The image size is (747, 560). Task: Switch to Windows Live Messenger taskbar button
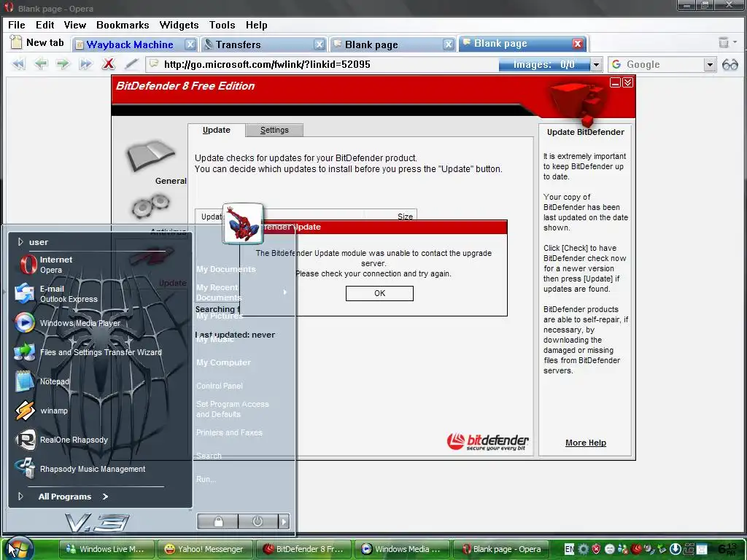tap(107, 549)
